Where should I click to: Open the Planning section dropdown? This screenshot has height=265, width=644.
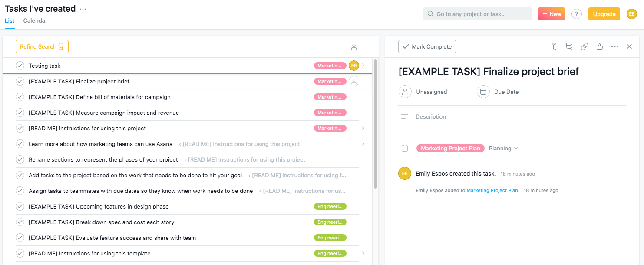(x=503, y=148)
